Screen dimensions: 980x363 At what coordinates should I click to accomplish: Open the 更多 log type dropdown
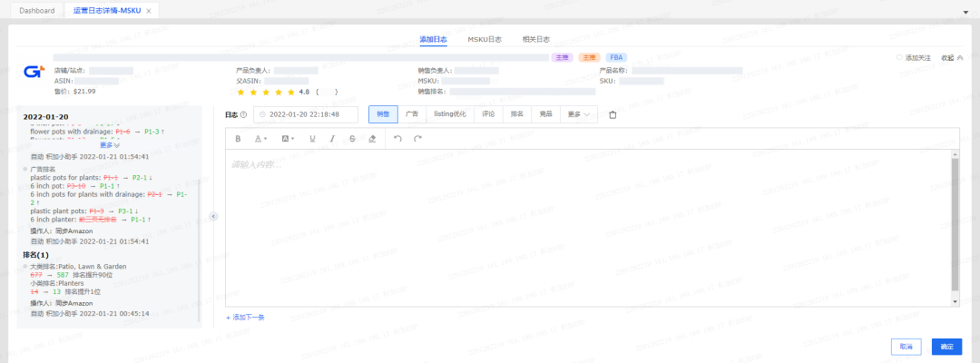pos(580,114)
